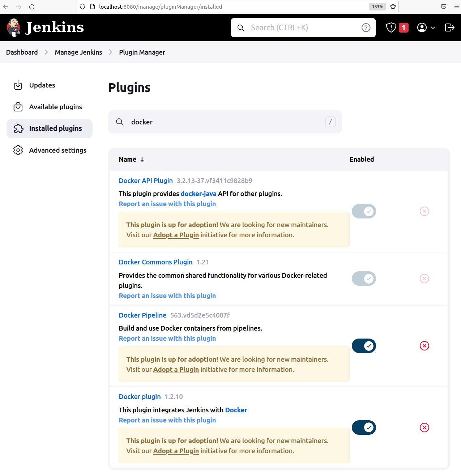
Task: Open Docker plugin 1.2.10 link
Action: pyautogui.click(x=140, y=397)
